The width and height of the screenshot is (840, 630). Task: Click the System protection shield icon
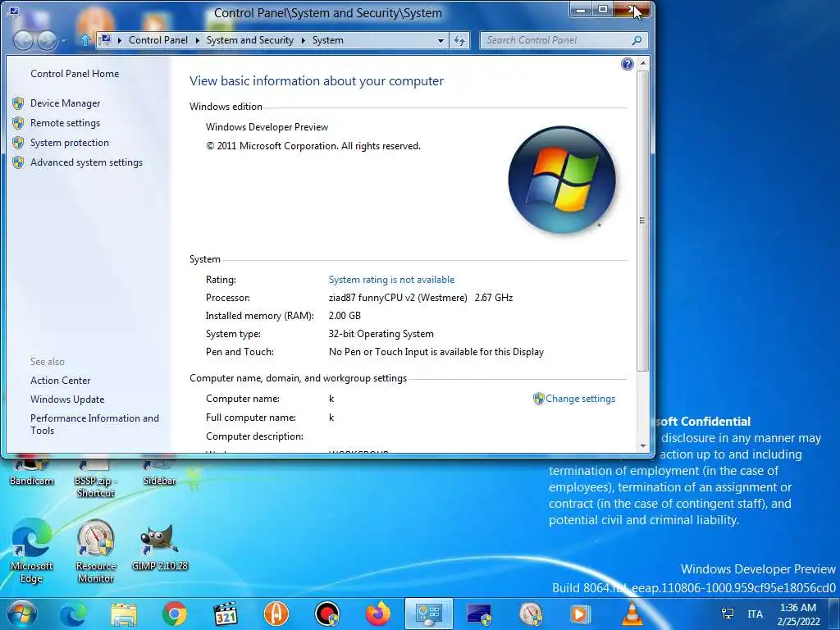click(x=18, y=143)
